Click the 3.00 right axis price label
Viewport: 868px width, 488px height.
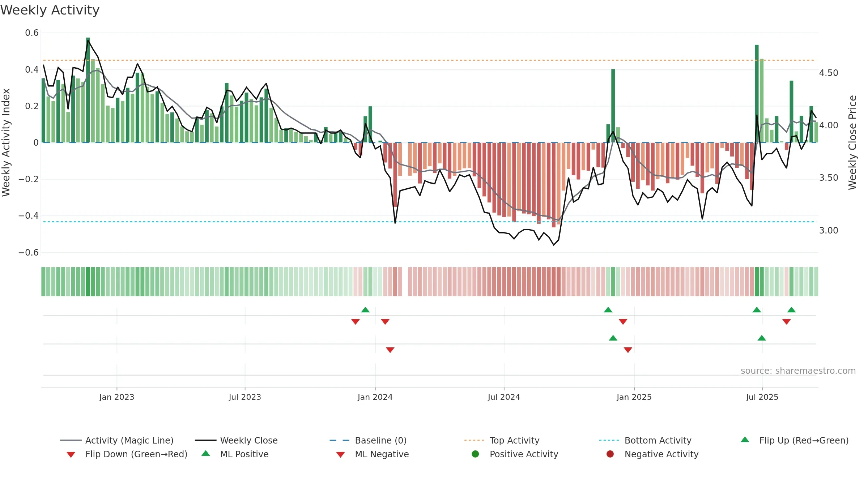click(829, 231)
